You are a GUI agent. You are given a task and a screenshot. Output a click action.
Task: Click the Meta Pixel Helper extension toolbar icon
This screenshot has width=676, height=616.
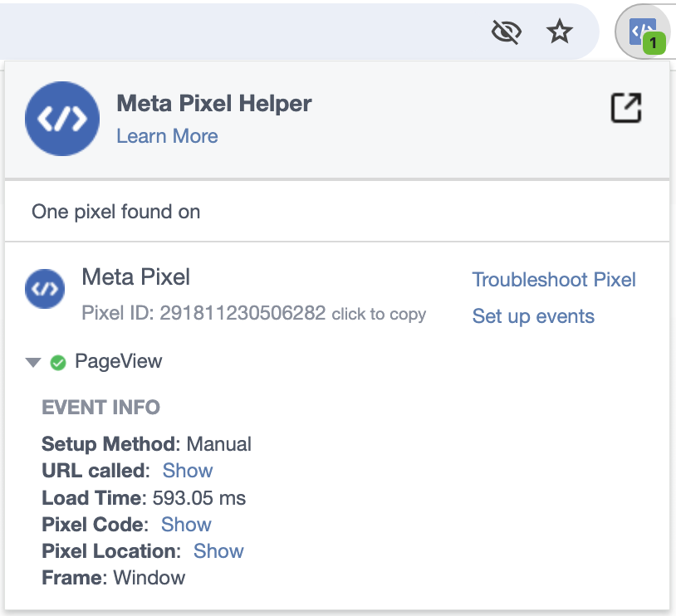[x=643, y=32]
